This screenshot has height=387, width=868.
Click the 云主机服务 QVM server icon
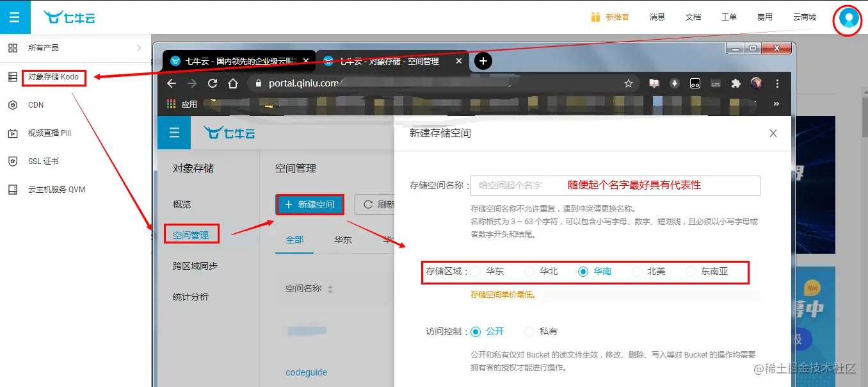13,190
